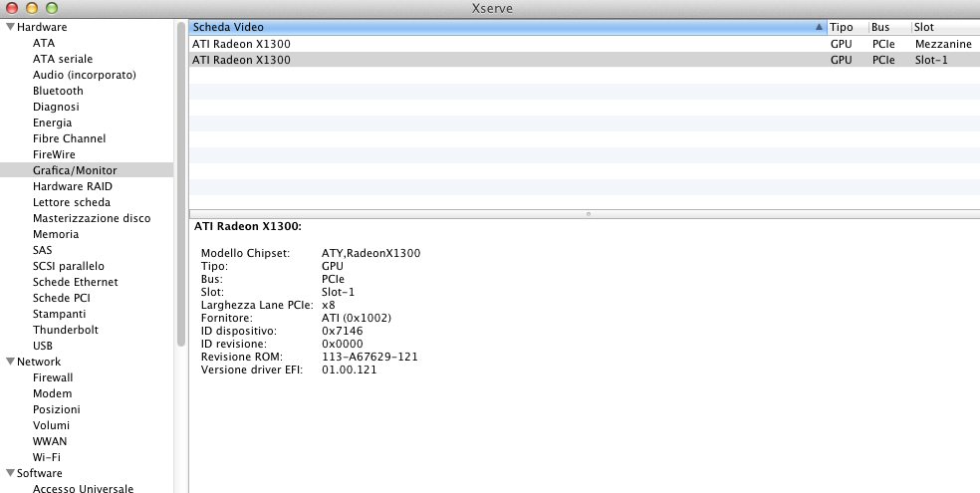Click the Software section label
Viewport: 980px width, 493px height.
pyautogui.click(x=40, y=473)
